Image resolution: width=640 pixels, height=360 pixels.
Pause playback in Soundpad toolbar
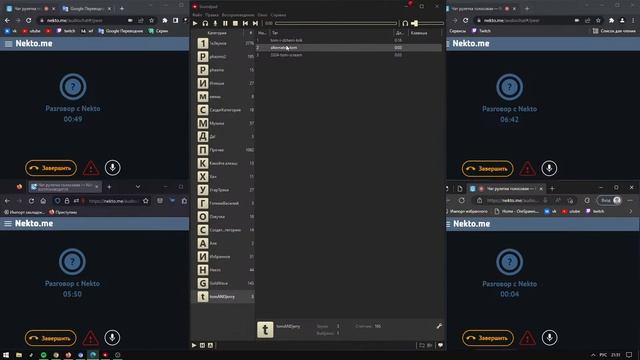coord(225,23)
